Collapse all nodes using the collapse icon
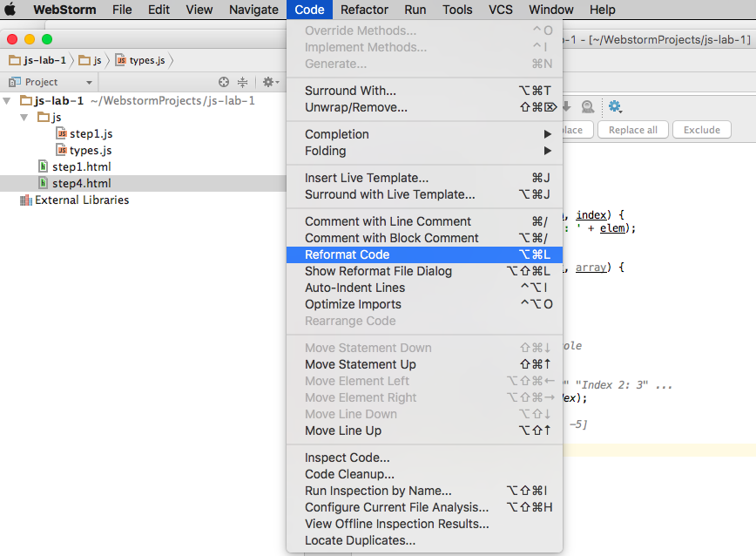 click(243, 80)
